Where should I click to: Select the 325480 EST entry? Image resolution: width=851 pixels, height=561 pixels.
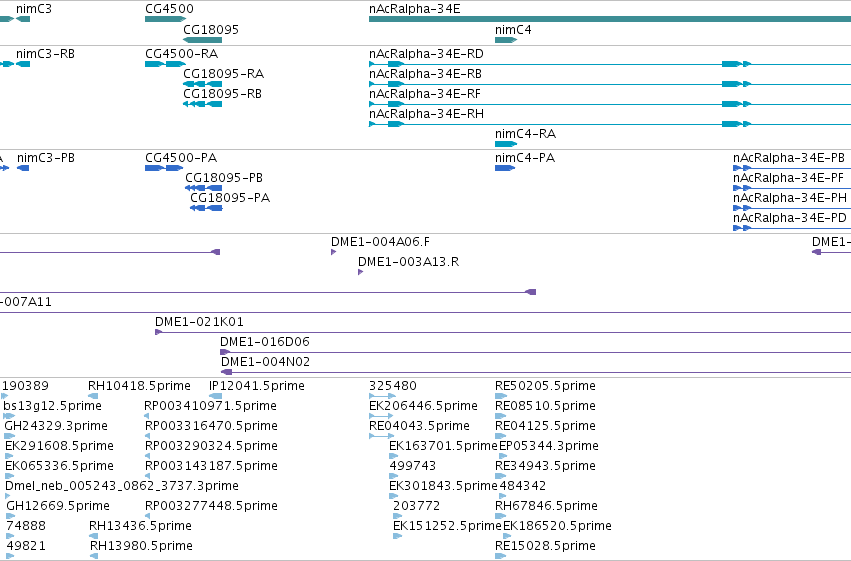point(393,386)
